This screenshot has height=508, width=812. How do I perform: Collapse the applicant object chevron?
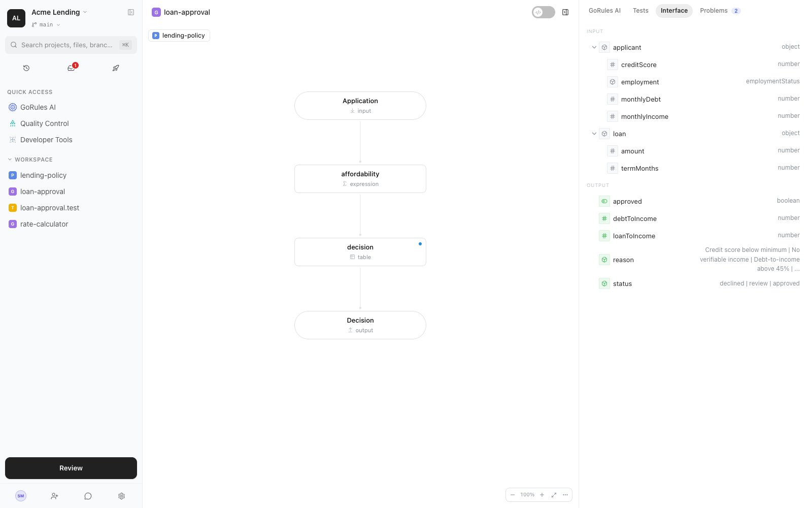tap(594, 47)
